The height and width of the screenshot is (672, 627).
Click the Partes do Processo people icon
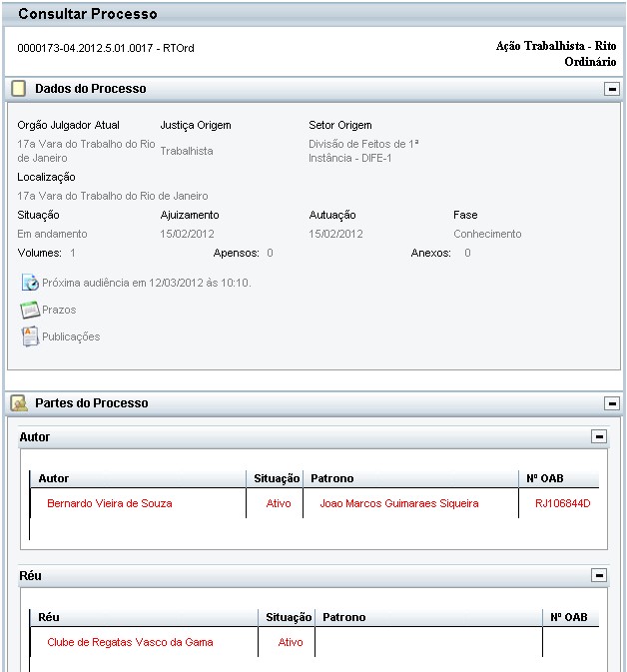point(18,403)
